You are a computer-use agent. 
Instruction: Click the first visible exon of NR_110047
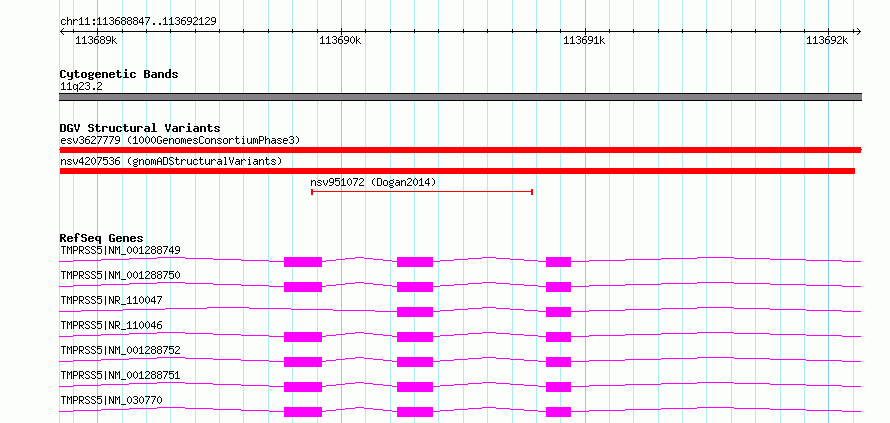pyautogui.click(x=415, y=312)
